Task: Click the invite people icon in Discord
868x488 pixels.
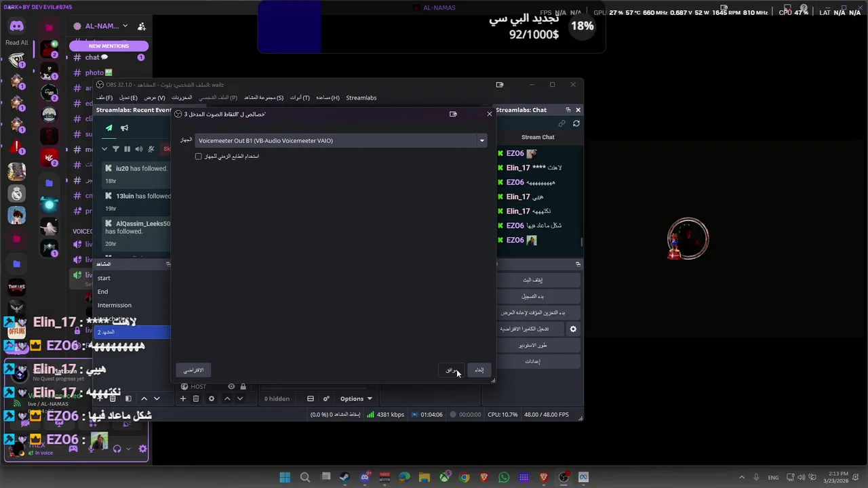Action: 141,26
